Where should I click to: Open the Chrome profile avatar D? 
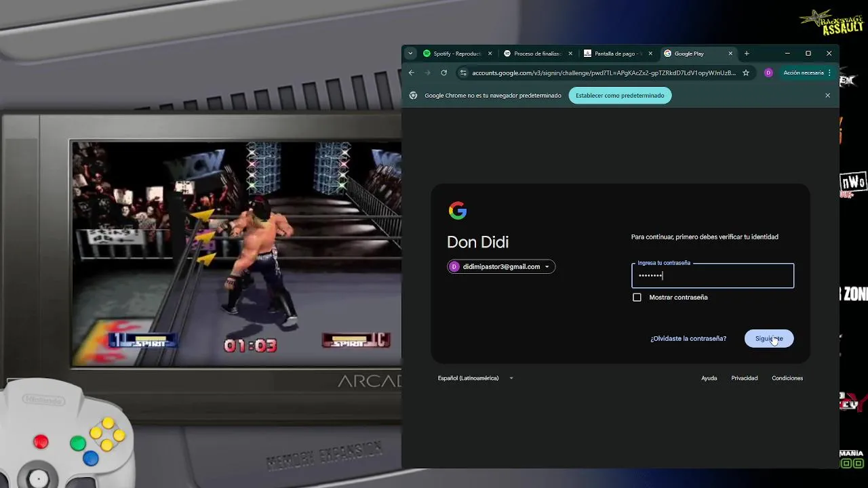(768, 73)
